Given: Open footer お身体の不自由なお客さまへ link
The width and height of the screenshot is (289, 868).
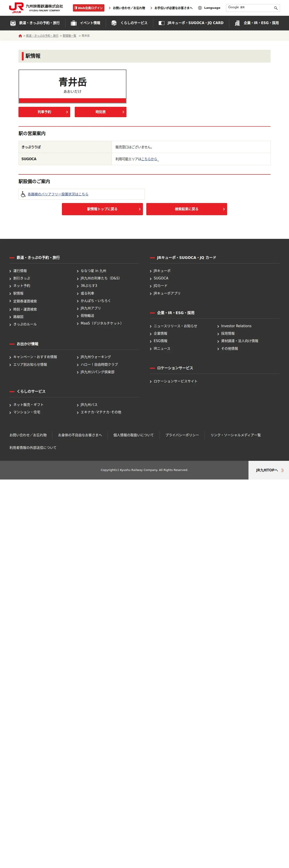Looking at the screenshot, I should tap(80, 435).
